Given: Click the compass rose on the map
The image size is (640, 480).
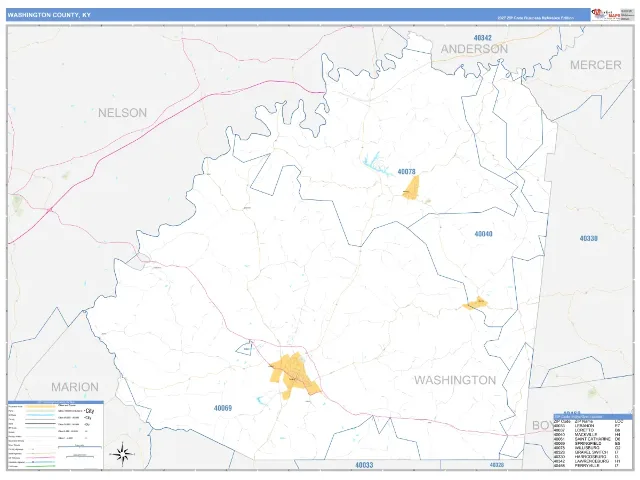Looking at the screenshot, I should (122, 453).
